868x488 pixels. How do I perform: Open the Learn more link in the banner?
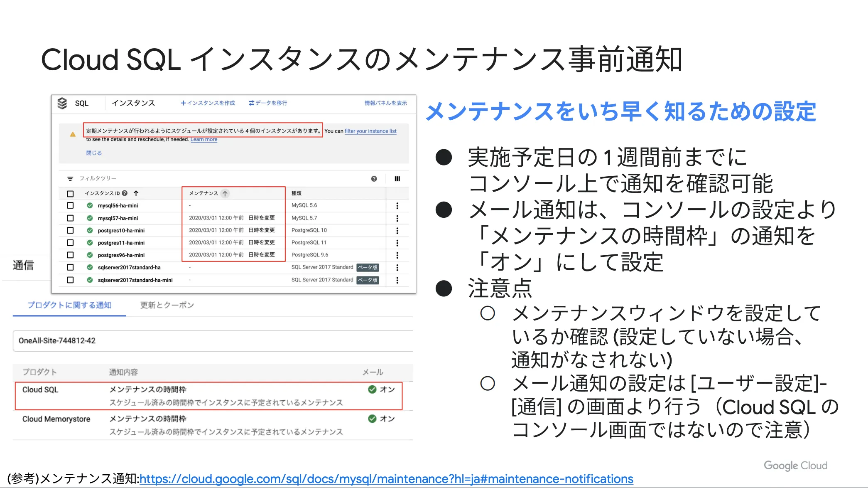204,140
